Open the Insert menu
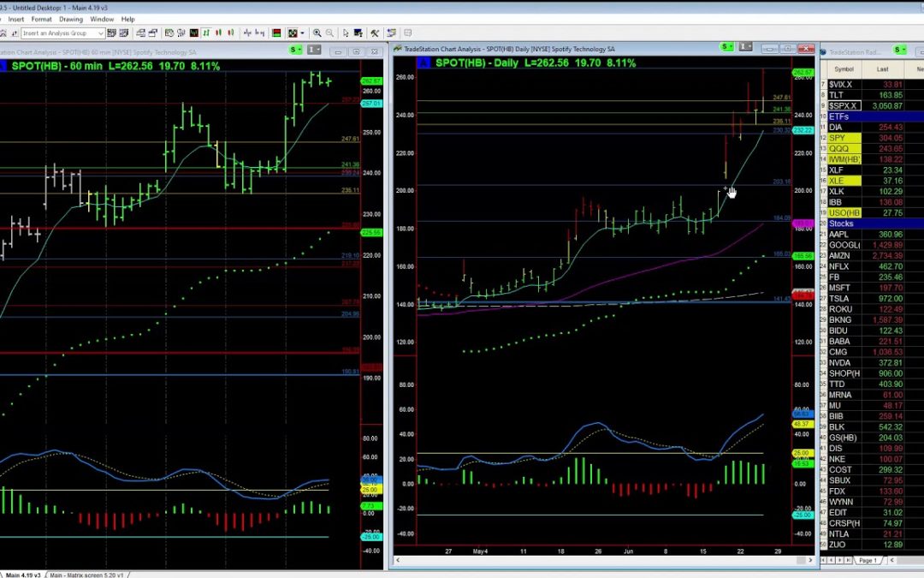The height and width of the screenshot is (578, 924). pos(16,19)
